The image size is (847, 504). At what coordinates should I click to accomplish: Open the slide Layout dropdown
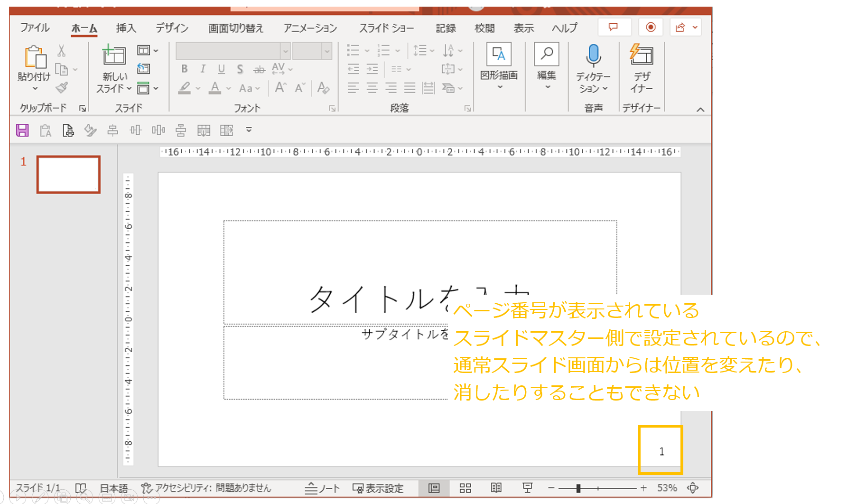(x=148, y=50)
